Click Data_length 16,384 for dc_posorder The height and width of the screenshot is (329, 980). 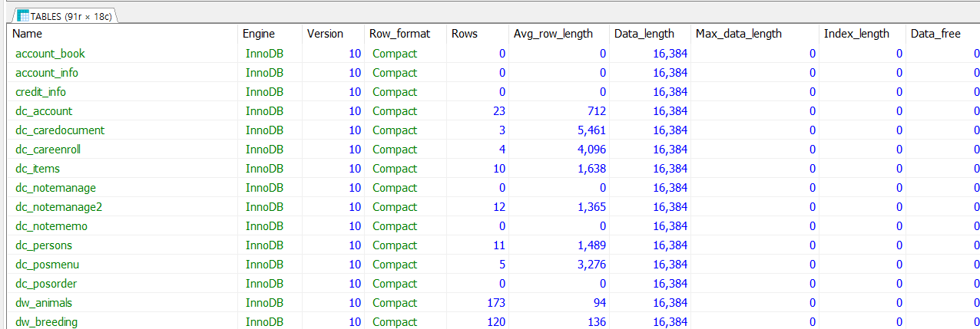[x=670, y=284]
